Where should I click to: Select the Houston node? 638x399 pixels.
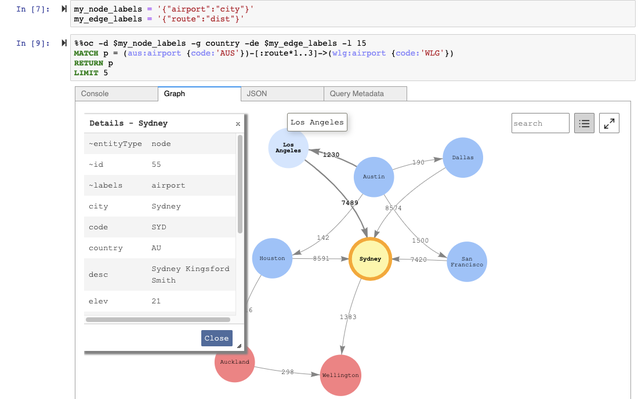[272, 258]
